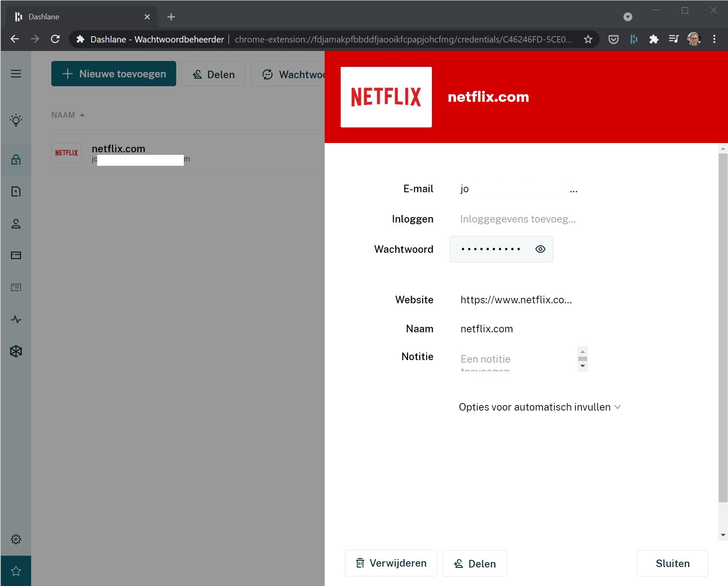Go back with the browser back arrow

[x=15, y=39]
